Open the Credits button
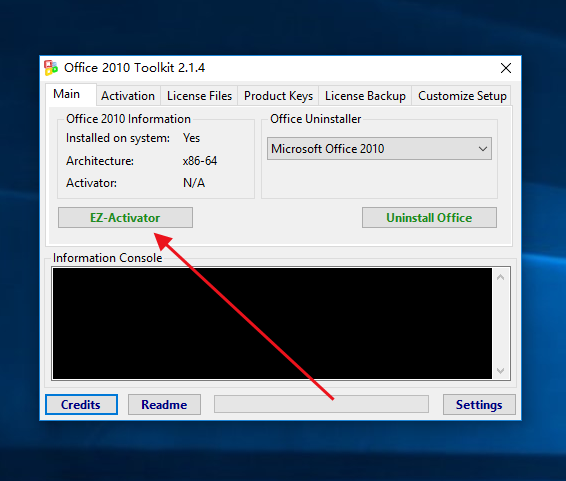This screenshot has height=481, width=566. [81, 405]
